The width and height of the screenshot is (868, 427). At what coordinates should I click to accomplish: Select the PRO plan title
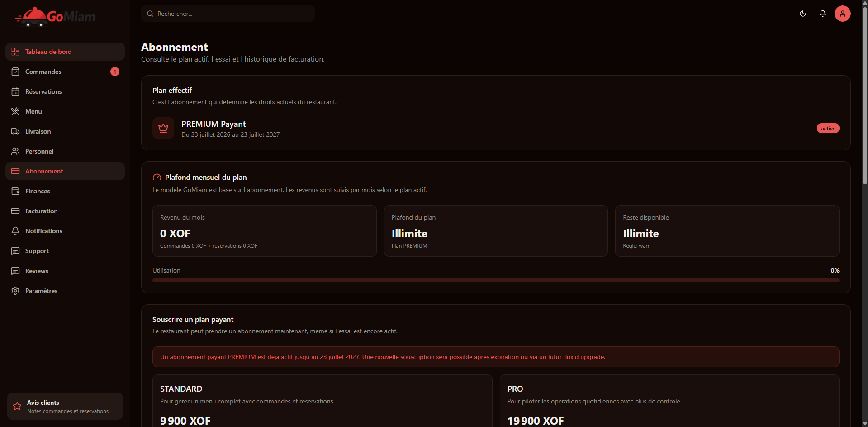click(x=515, y=389)
